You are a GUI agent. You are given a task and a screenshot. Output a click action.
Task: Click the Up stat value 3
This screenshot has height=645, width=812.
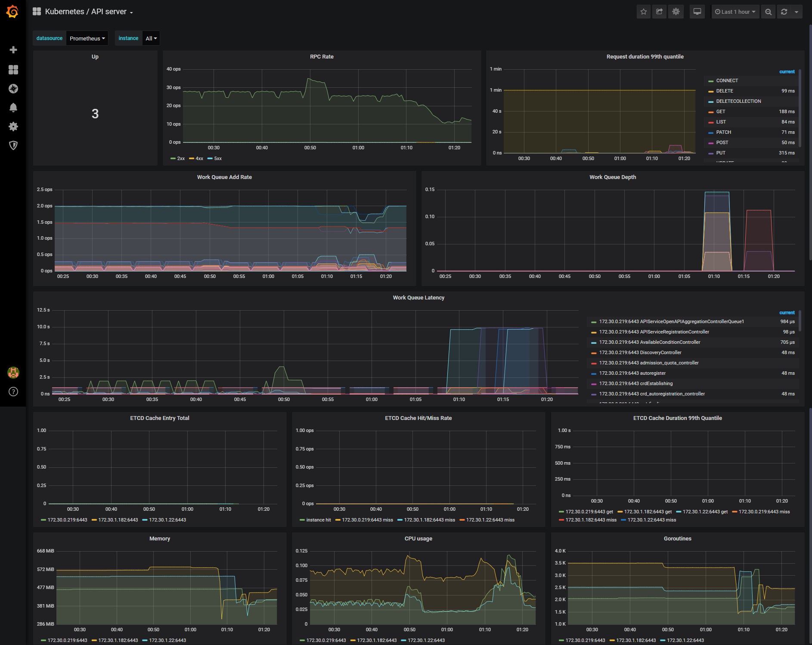coord(95,114)
